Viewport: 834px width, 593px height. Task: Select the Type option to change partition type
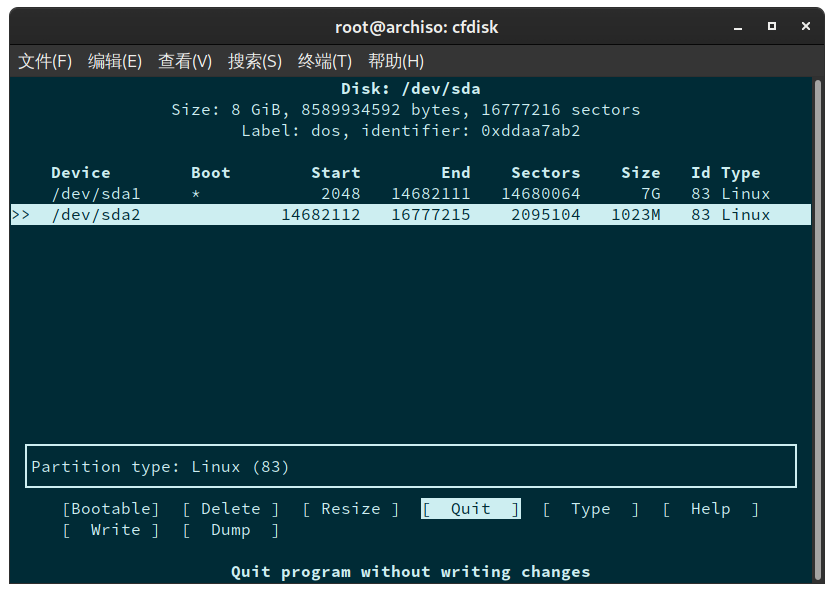coord(590,508)
